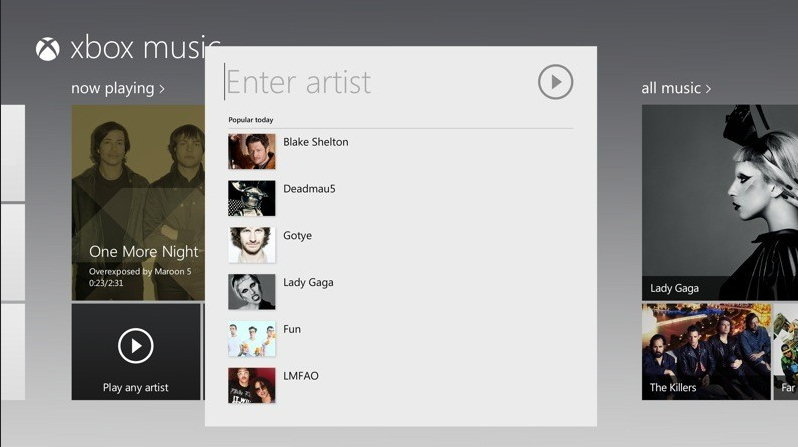Choose the Gotye portrait thumbnail
This screenshot has width=798, height=447.
tap(251, 245)
